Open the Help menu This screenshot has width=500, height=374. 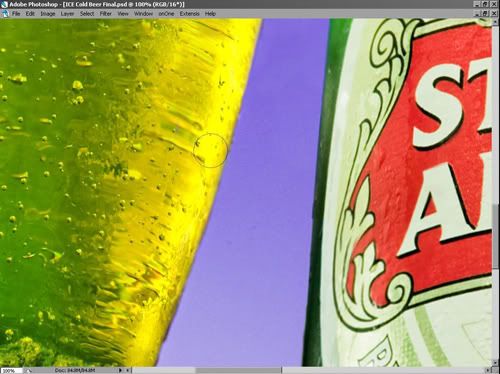click(x=210, y=14)
